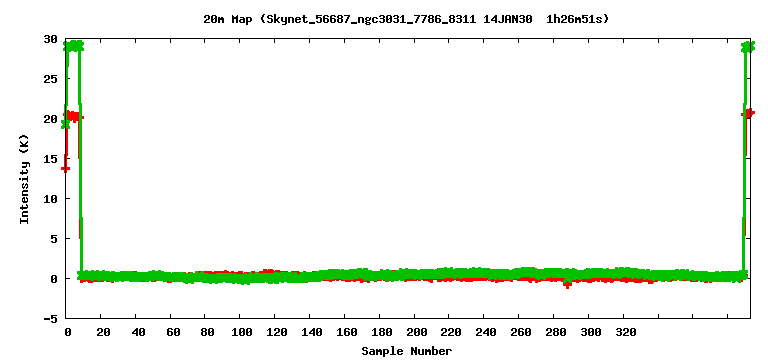The width and height of the screenshot is (768, 360).
Task: Click the y-axis tick label 10
Action: tap(51, 198)
